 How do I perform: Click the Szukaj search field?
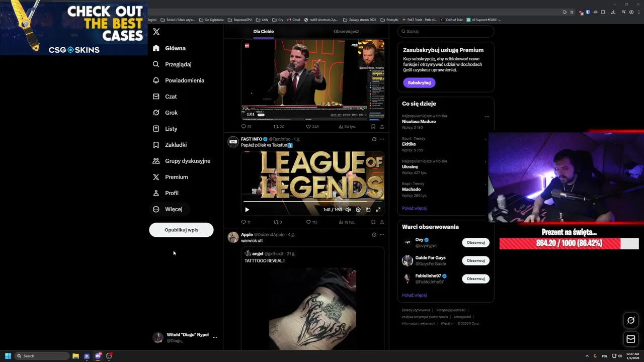click(x=446, y=31)
